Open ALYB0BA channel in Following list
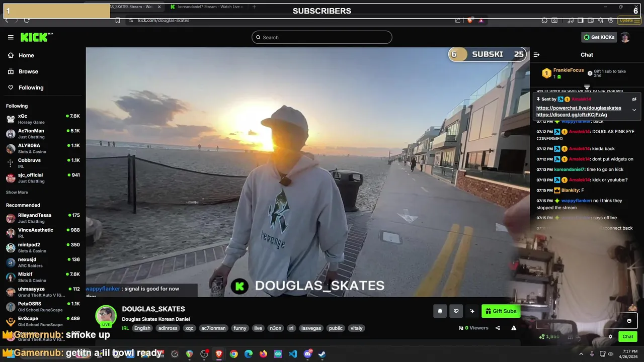 coord(43,148)
